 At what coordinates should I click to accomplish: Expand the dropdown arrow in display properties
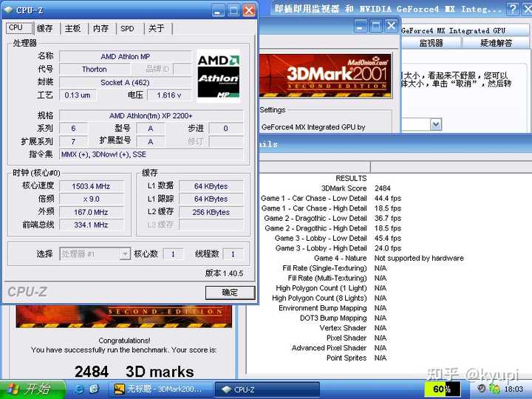click(x=436, y=125)
